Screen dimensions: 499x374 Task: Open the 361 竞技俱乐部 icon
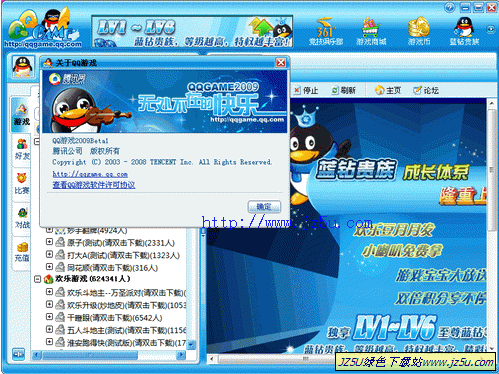pos(325,31)
